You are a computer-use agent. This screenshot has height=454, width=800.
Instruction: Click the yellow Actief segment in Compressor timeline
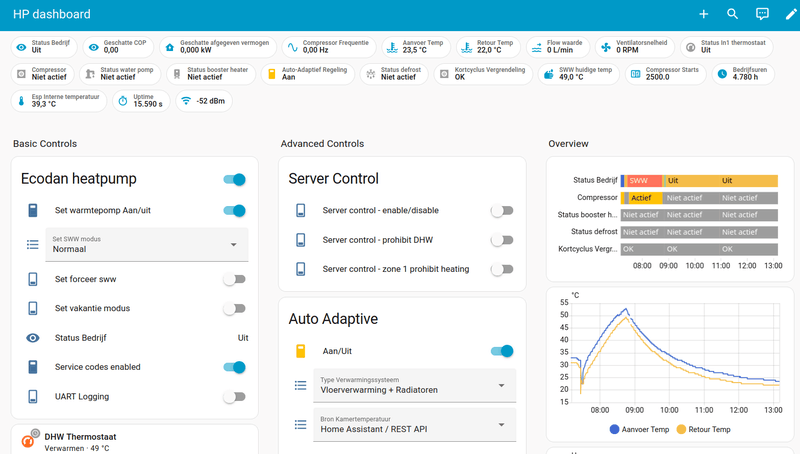(x=645, y=198)
